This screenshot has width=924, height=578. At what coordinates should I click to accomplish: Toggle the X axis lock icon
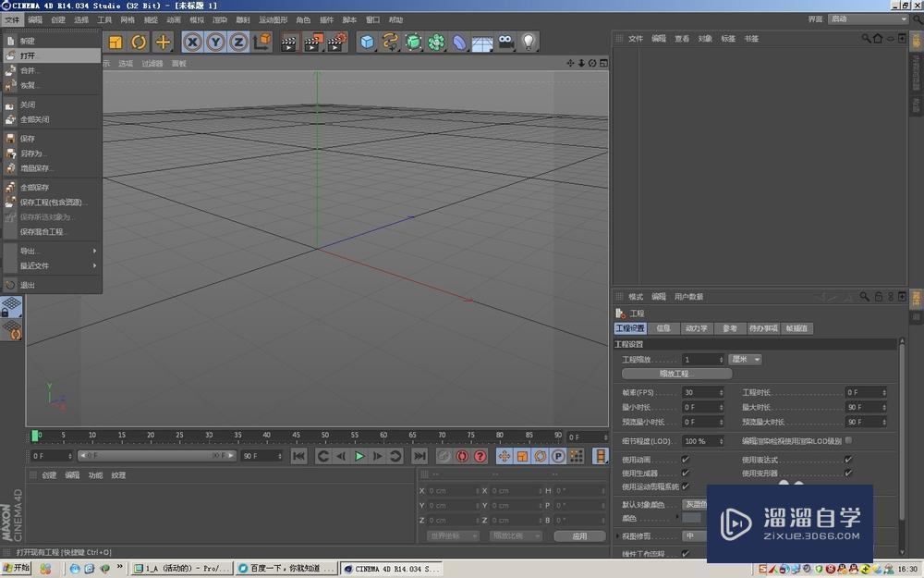point(192,42)
